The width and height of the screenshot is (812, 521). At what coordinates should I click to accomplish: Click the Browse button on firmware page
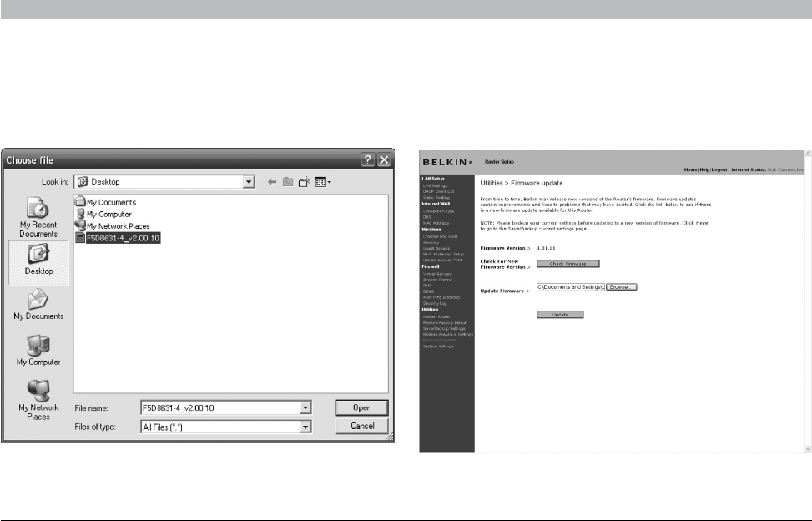621,287
